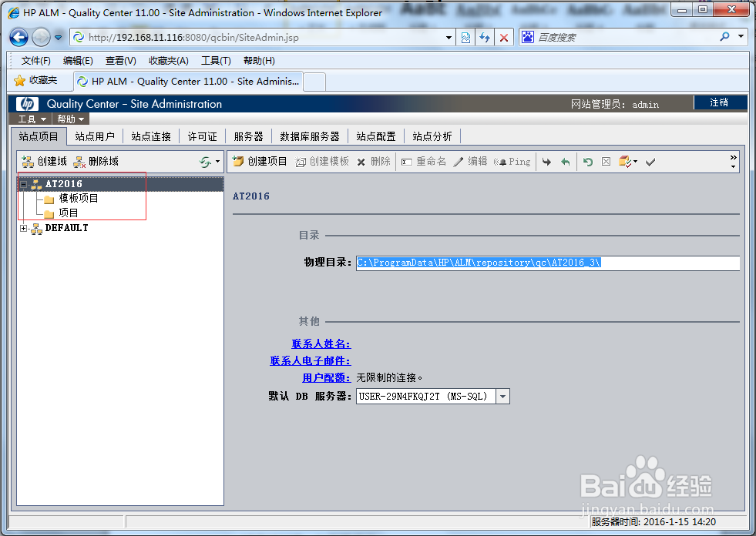The height and width of the screenshot is (536, 756).
Task: Click the black right-turn arrow toolbar icon
Action: (546, 162)
